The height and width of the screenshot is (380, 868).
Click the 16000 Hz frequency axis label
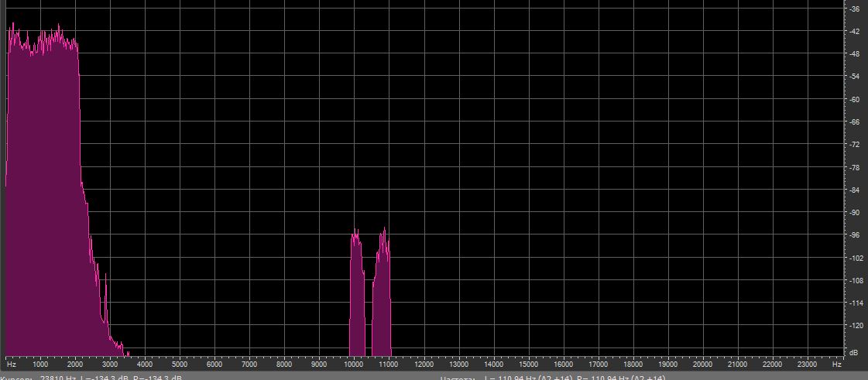[x=563, y=365]
